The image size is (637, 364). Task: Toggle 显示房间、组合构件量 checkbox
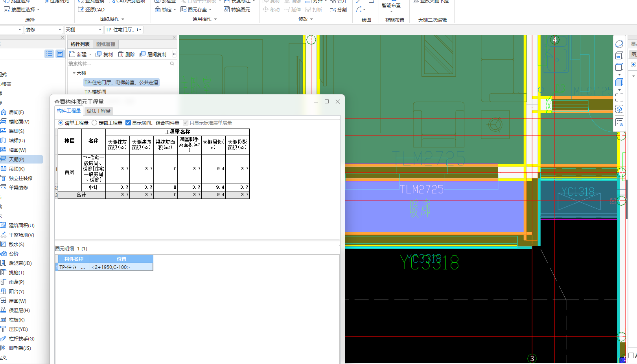[128, 123]
